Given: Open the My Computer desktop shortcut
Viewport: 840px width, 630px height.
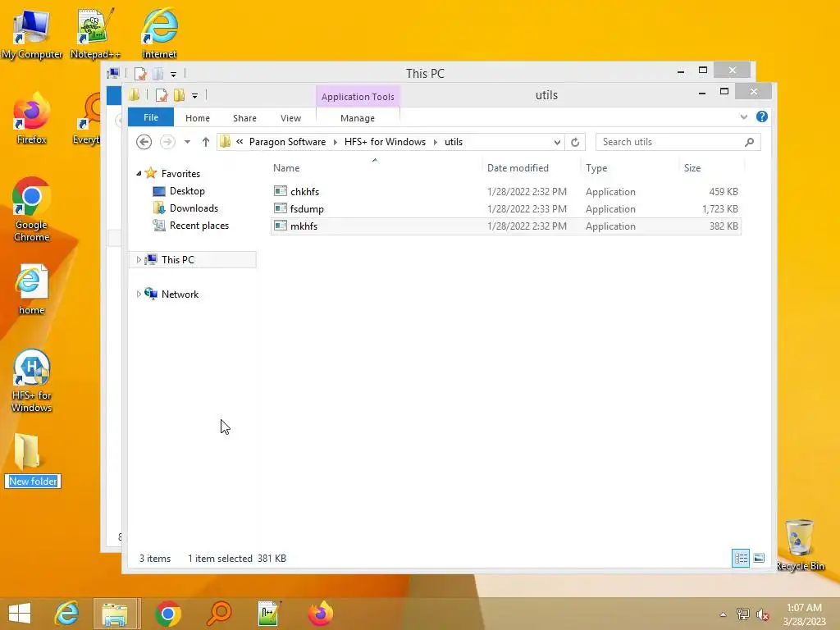Looking at the screenshot, I should click(x=31, y=34).
